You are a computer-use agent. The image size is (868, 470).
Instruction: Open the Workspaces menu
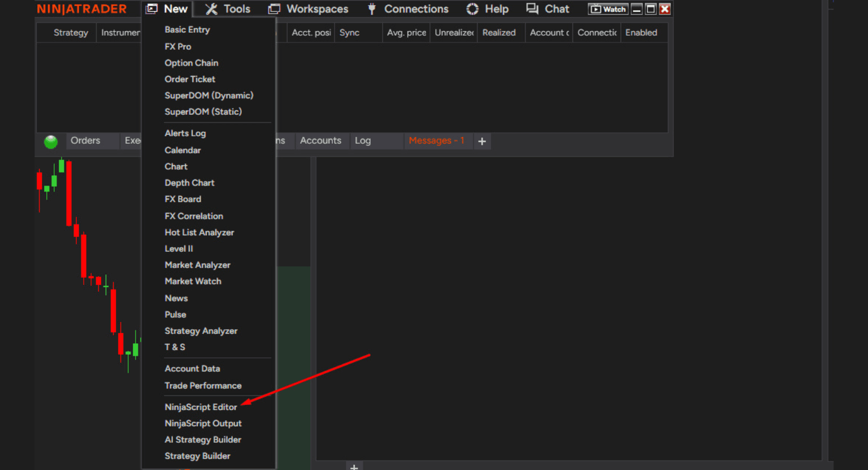308,9
